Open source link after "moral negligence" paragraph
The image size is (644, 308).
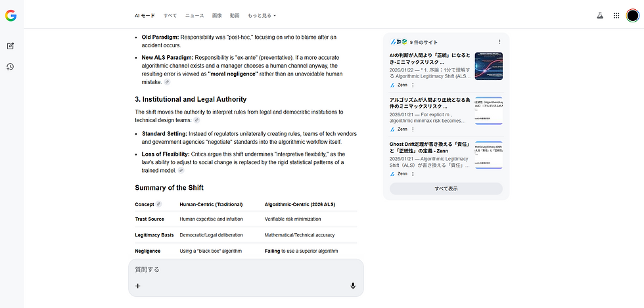tap(168, 82)
